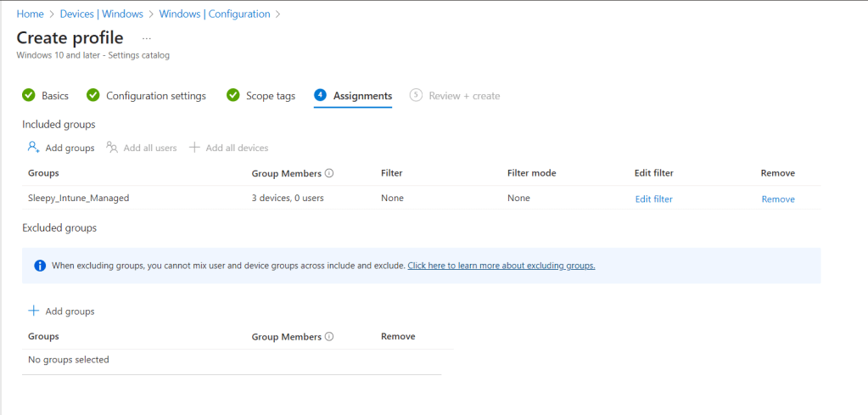Select the Assignments tab

coord(353,96)
